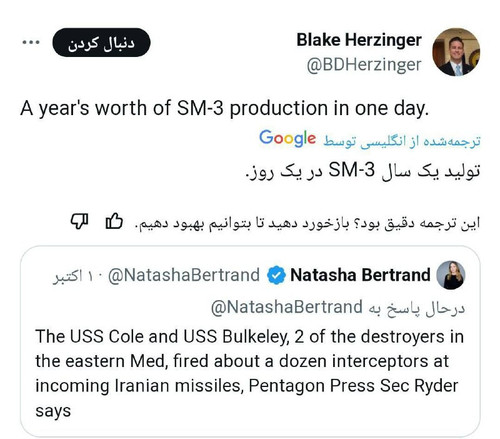Open Blake Herzinger's profile picture
Screen dimensions: 500x439
(x=456, y=52)
